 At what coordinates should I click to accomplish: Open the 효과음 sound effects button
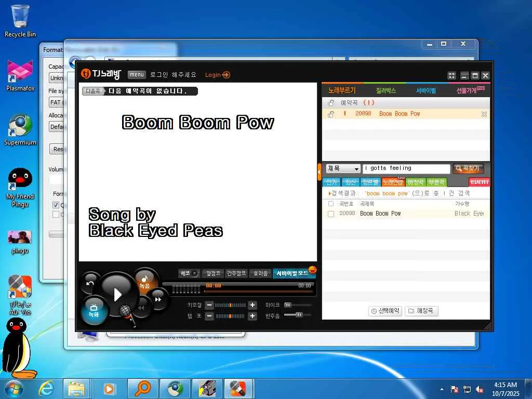point(260,273)
